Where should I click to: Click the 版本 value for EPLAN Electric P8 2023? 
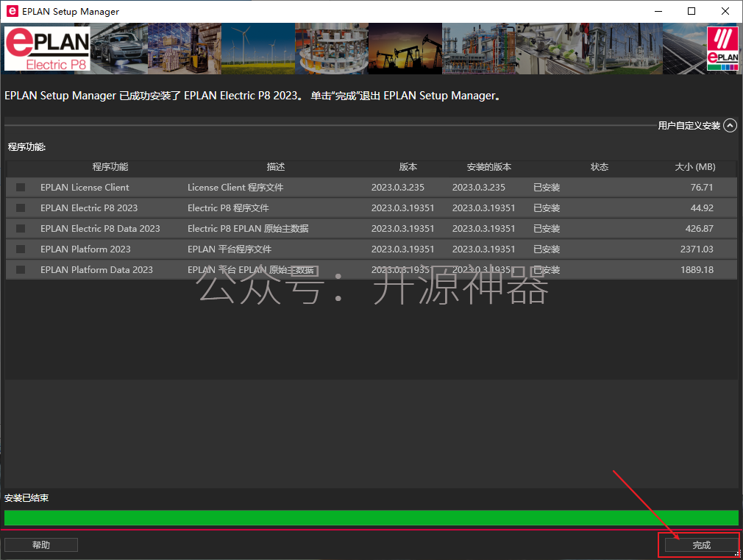point(403,208)
